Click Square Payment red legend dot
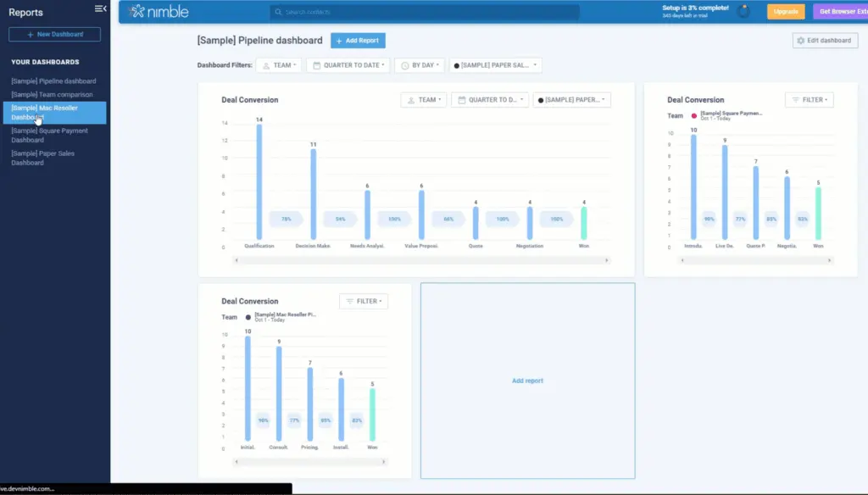The width and height of the screenshot is (868, 495). [693, 116]
